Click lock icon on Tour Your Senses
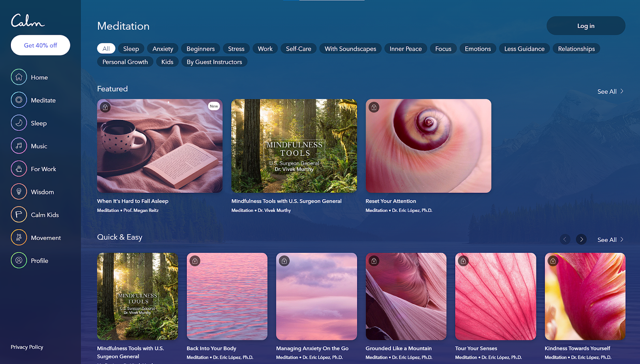Viewport: 640px width, 364px height. pyautogui.click(x=463, y=261)
